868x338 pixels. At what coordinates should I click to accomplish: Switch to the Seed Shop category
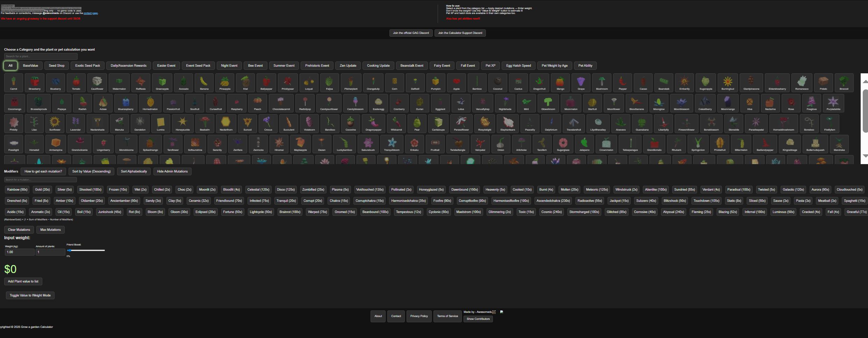tap(57, 66)
